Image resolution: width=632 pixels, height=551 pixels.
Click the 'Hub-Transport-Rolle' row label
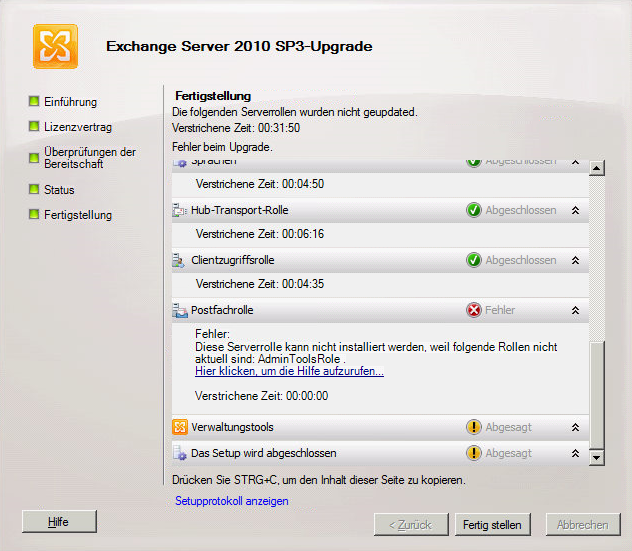coord(239,210)
